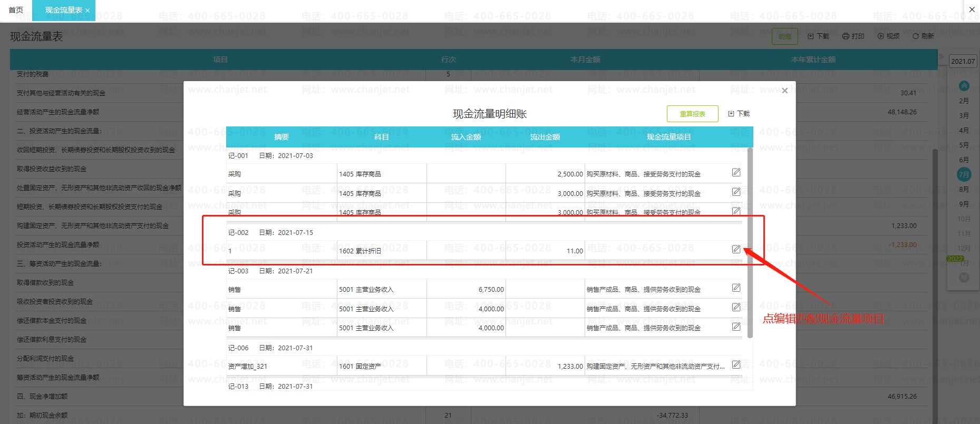The image size is (980, 424).
Task: Print the 现金流量表 report
Action: pyautogui.click(x=853, y=36)
